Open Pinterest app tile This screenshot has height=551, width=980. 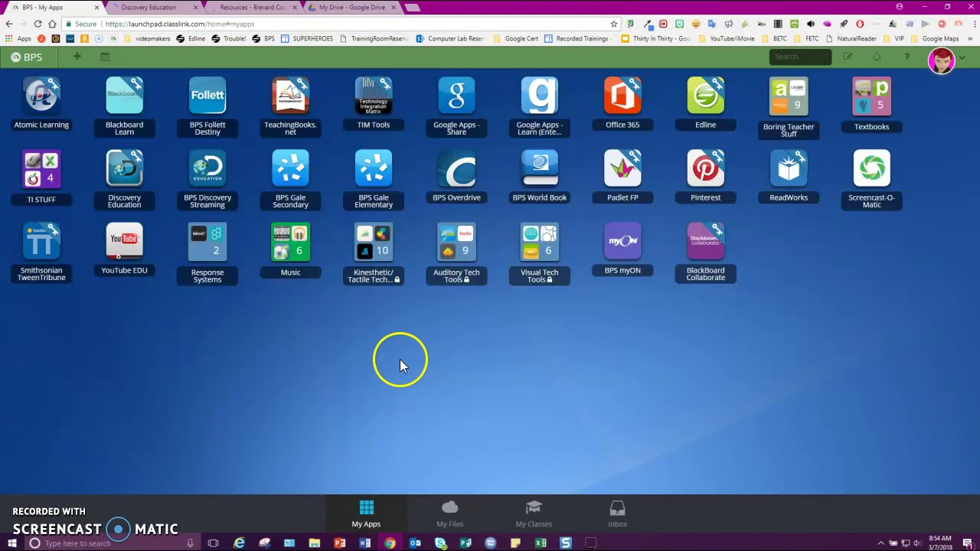[705, 168]
